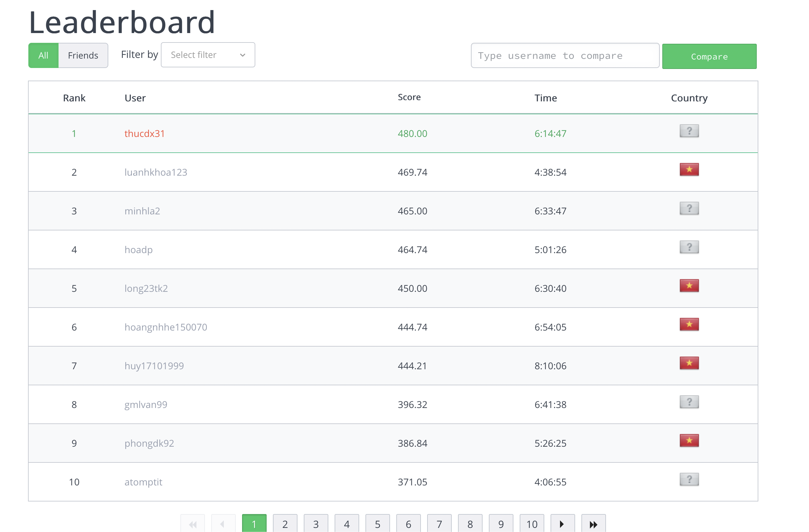The image size is (809, 532).
Task: Jump to last page double arrow
Action: pos(593,524)
